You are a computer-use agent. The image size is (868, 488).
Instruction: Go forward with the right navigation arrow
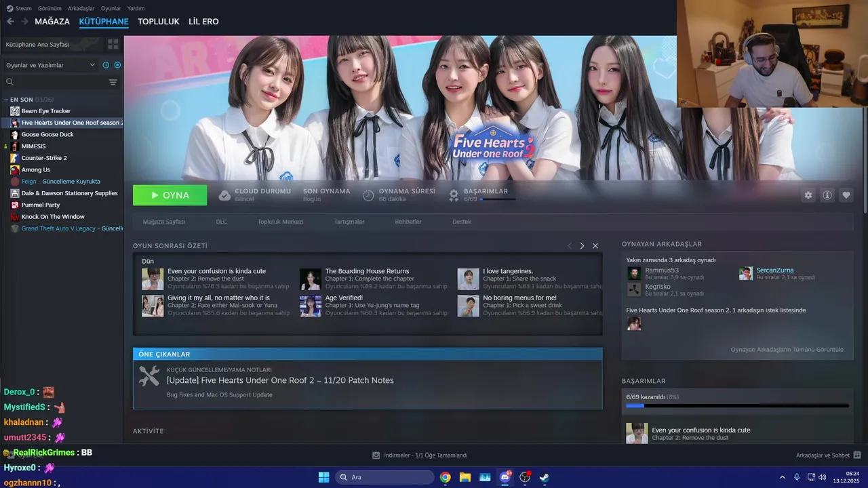coord(24,22)
